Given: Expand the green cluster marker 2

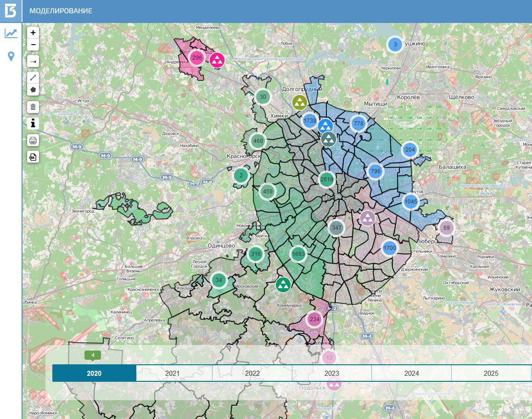Looking at the screenshot, I should 241,175.
